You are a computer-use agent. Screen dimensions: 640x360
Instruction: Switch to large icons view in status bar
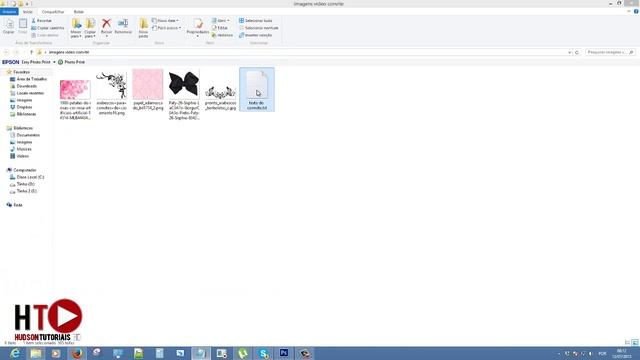pos(635,342)
